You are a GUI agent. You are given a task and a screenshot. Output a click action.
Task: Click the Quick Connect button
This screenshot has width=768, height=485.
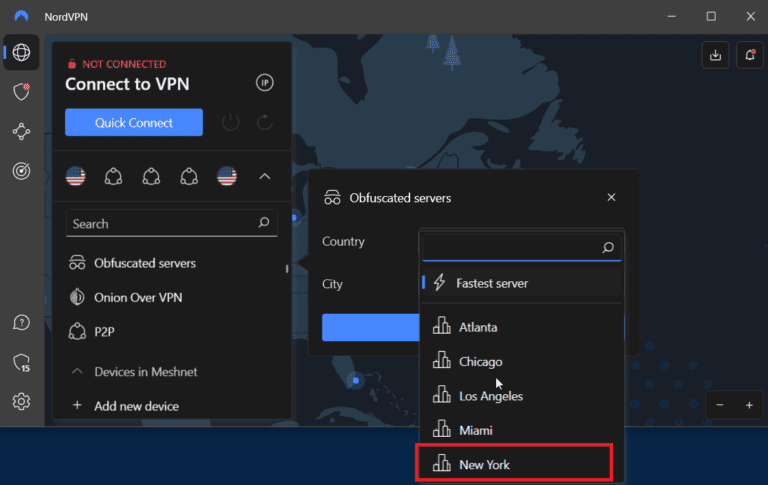point(134,123)
